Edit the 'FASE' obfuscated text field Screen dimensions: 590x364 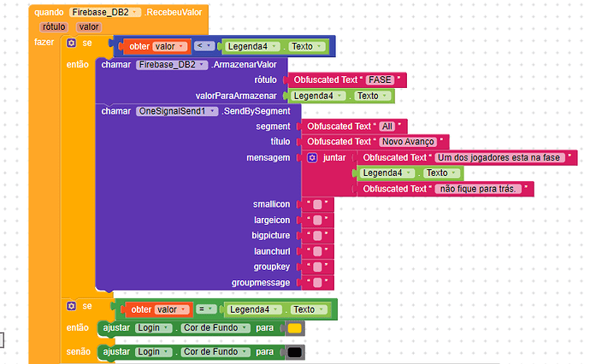[380, 80]
